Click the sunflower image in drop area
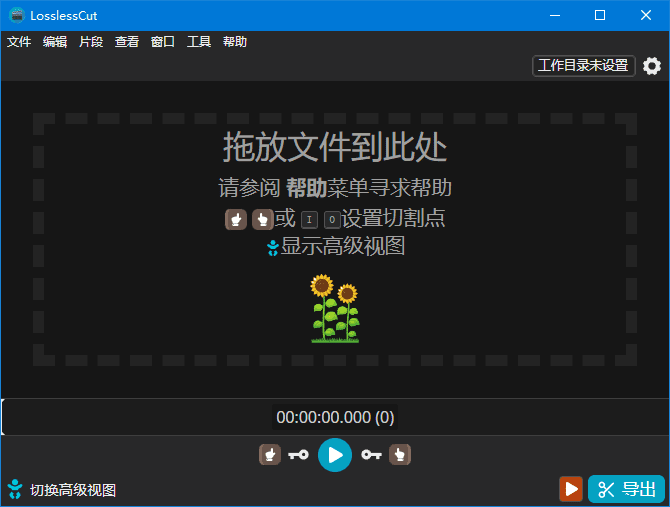Image resolution: width=670 pixels, height=507 pixels. pos(335,309)
